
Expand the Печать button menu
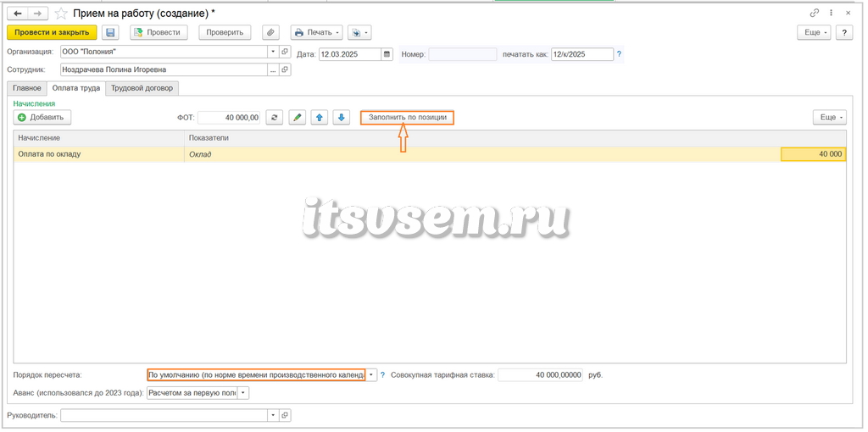click(317, 33)
